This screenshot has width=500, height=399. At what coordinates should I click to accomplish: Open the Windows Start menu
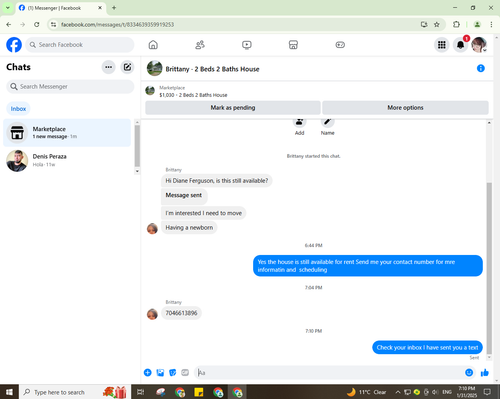coord(9,392)
